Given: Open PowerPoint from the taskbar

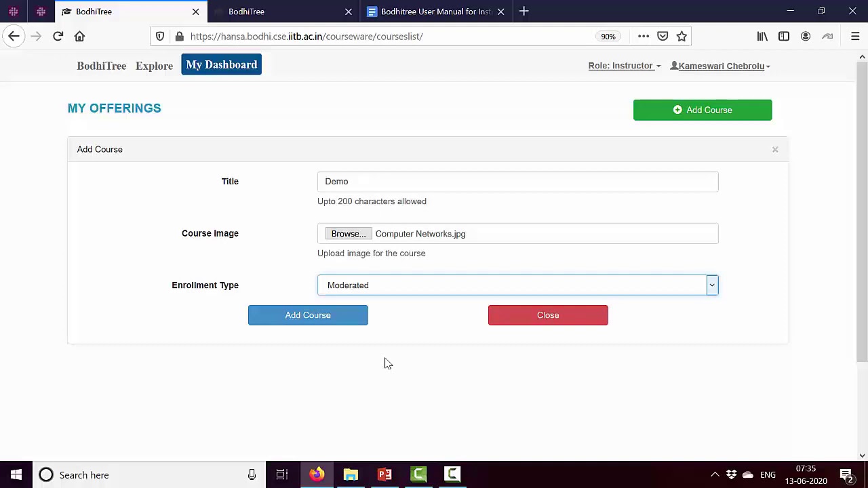Looking at the screenshot, I should coord(384,474).
